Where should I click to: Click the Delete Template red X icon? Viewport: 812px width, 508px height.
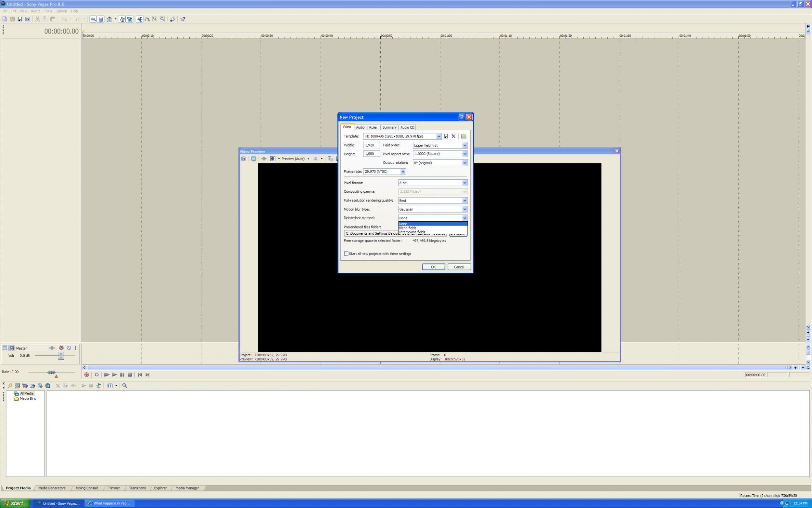[453, 136]
